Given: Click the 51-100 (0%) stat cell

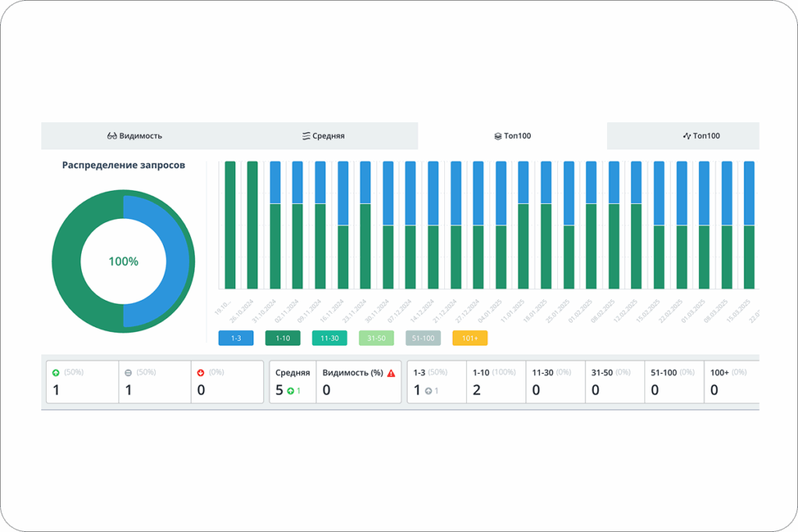Looking at the screenshot, I should coord(674,382).
